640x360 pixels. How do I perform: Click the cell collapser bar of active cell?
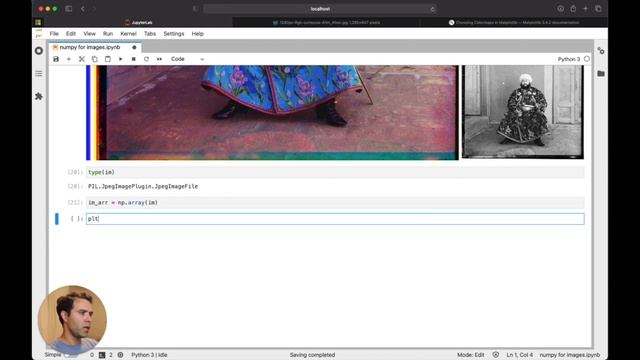[57, 219]
